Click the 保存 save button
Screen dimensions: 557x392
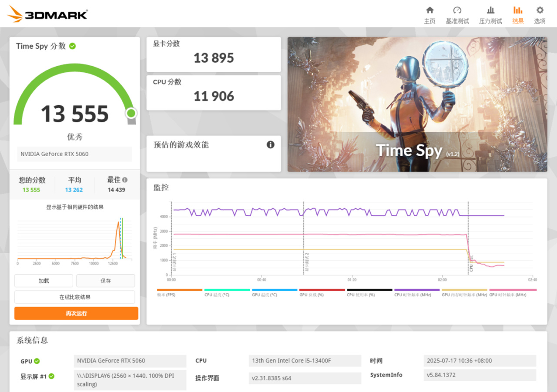[x=106, y=281]
